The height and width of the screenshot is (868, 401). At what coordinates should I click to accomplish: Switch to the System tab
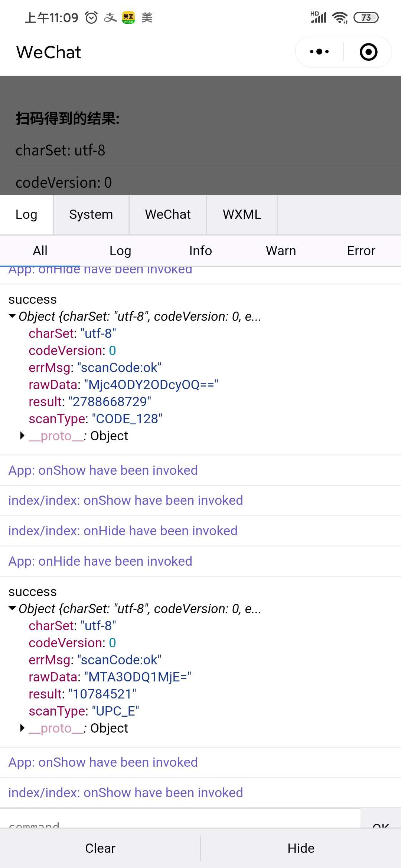[x=91, y=214]
